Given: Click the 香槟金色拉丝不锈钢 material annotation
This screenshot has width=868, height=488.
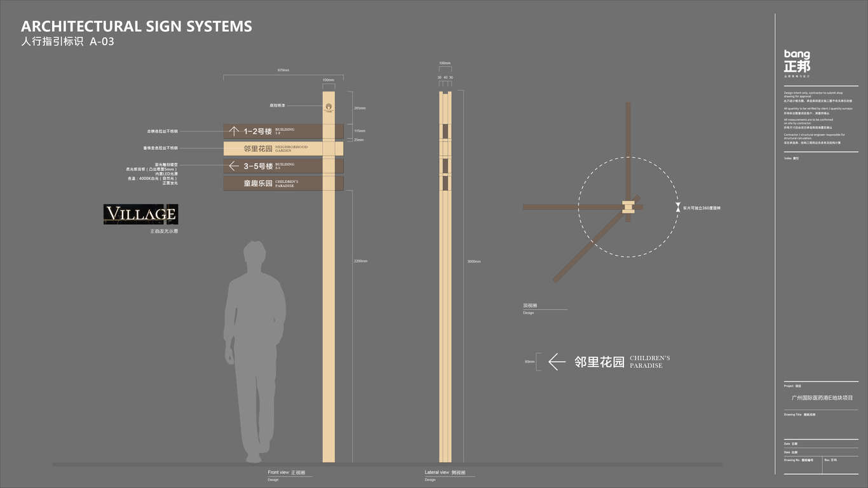Looking at the screenshot, I should click(161, 148).
